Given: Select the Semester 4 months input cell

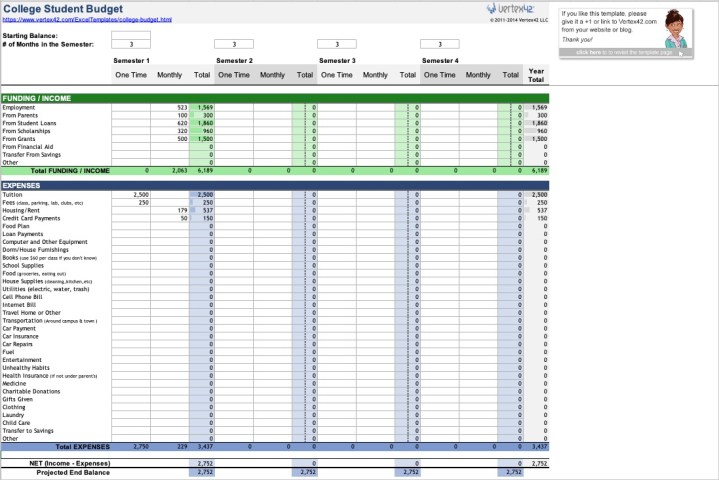Looking at the screenshot, I should 439,44.
